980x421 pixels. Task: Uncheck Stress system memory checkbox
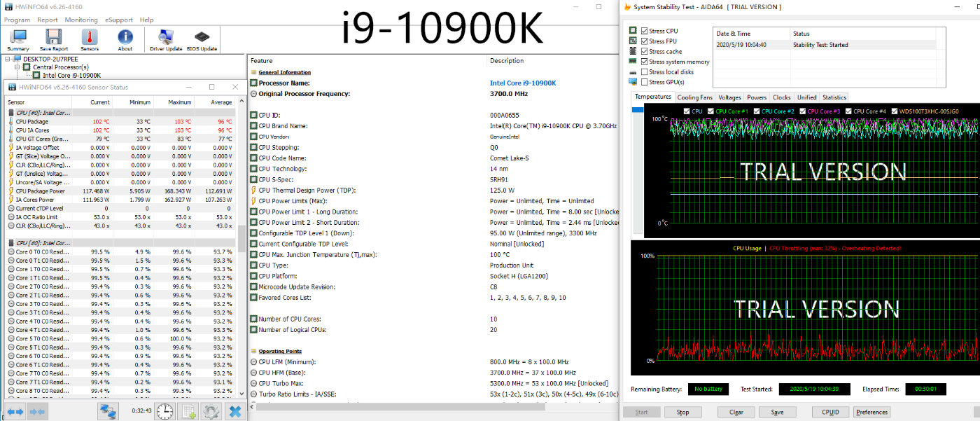click(x=645, y=62)
